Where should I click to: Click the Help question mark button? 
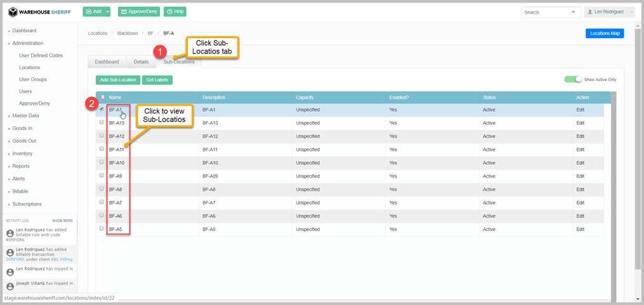[174, 11]
